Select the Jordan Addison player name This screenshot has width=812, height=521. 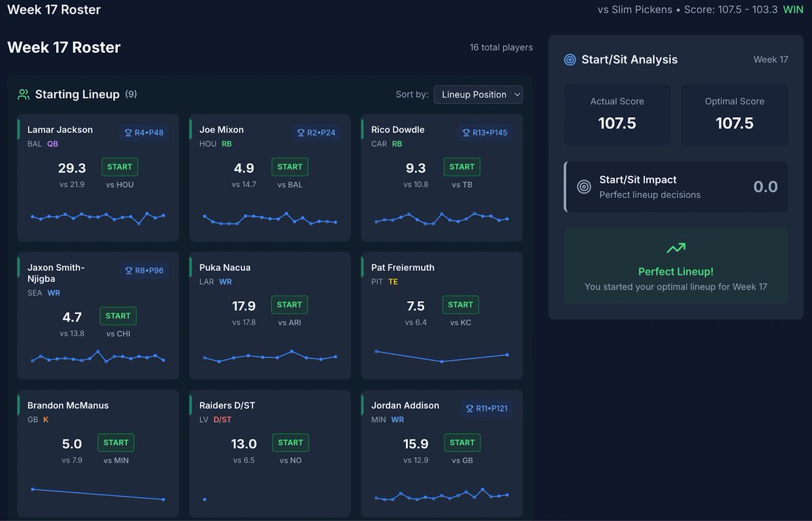tap(405, 406)
